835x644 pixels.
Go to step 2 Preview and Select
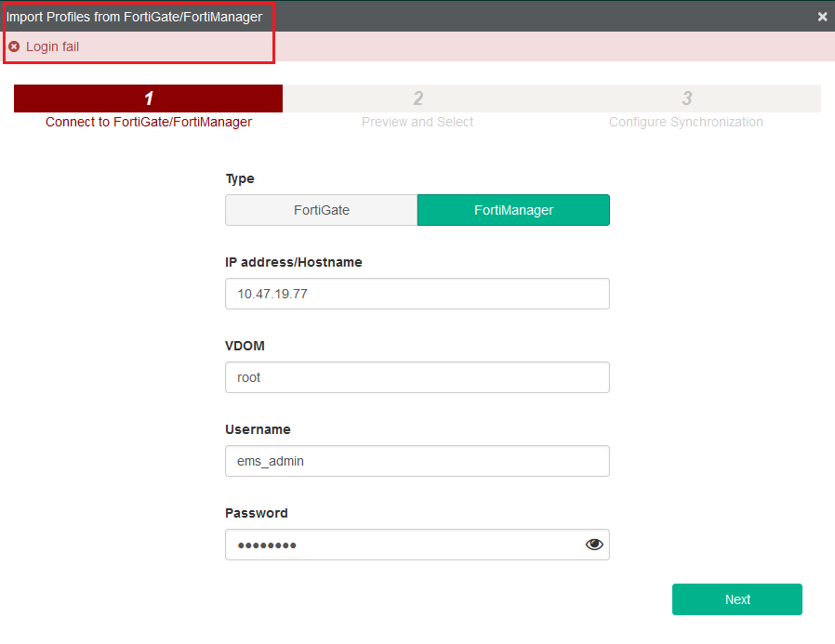pyautogui.click(x=417, y=107)
